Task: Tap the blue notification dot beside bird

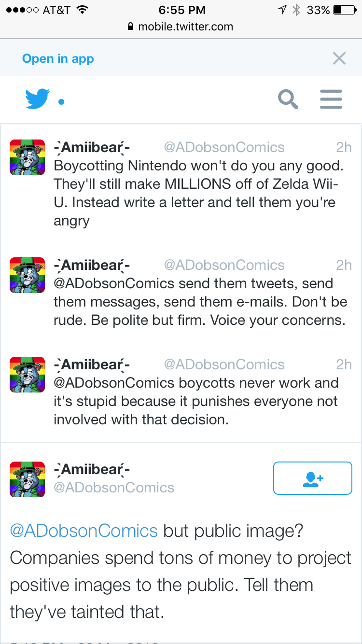Action: (x=61, y=102)
